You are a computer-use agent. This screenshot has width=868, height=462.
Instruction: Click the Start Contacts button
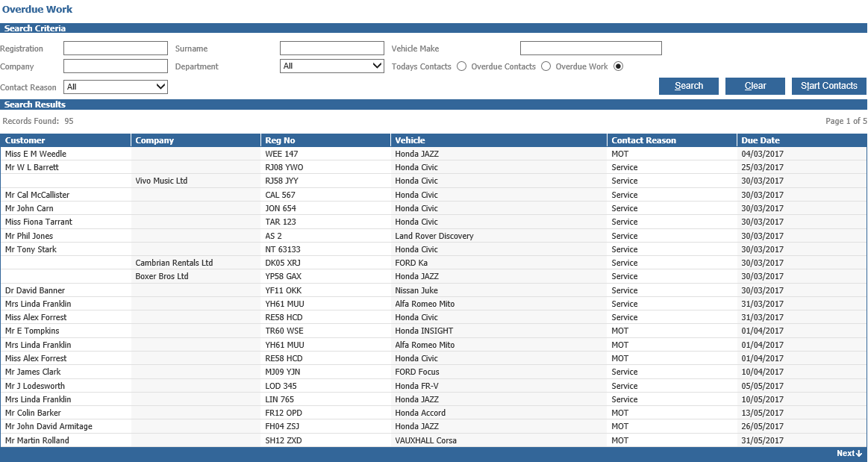[828, 86]
